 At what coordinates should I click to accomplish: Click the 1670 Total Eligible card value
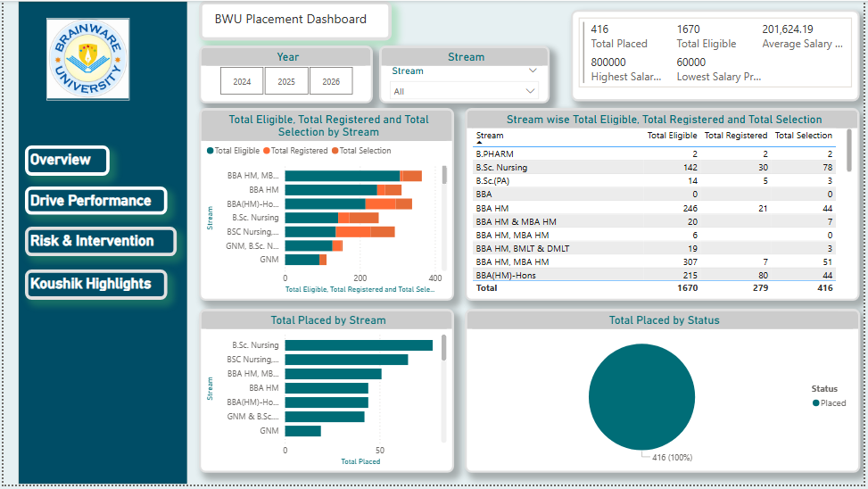(x=688, y=29)
